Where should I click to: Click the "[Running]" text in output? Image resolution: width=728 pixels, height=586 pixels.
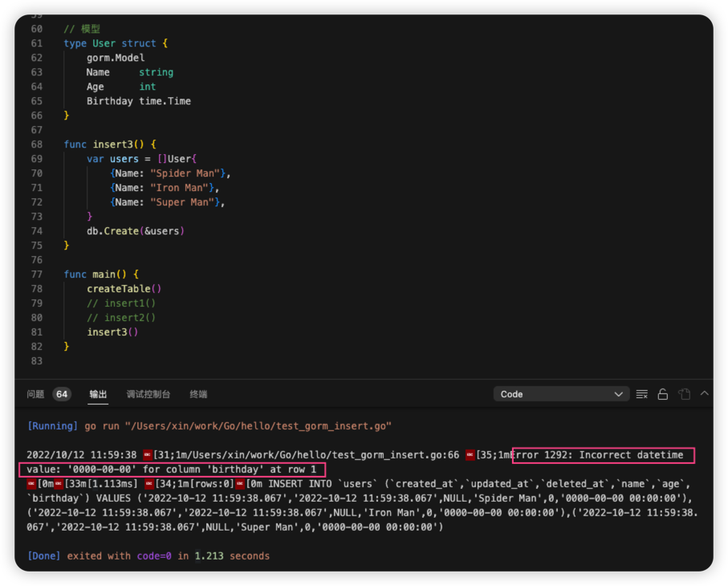[52, 426]
